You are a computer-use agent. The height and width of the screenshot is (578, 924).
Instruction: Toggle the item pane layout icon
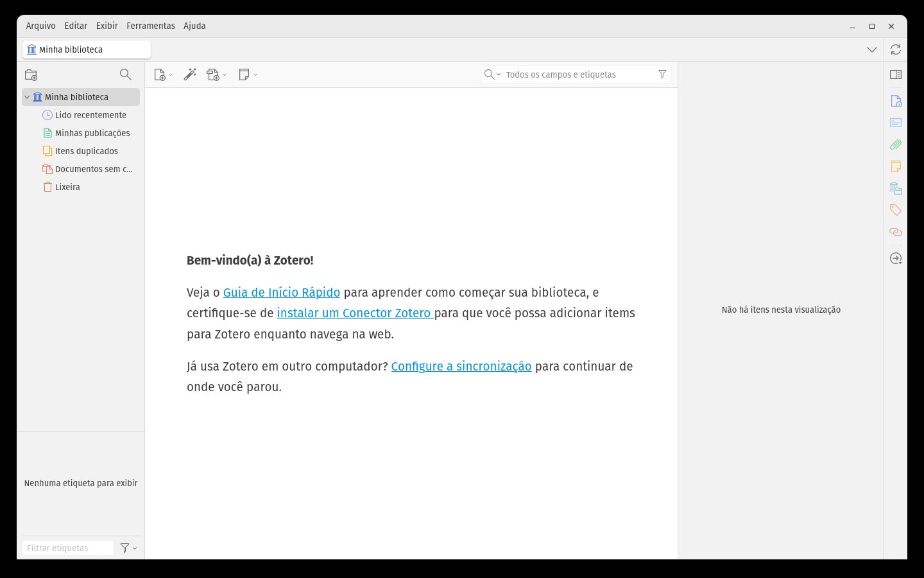[x=896, y=74]
